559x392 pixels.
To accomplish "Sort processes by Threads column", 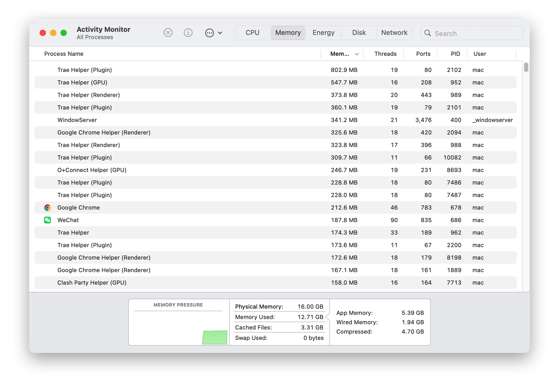I will [385, 54].
